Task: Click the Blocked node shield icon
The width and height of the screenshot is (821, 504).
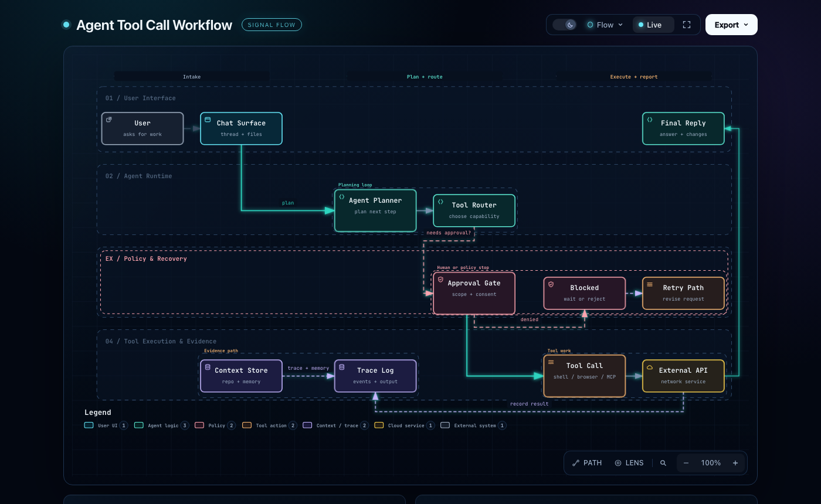Action: (551, 284)
